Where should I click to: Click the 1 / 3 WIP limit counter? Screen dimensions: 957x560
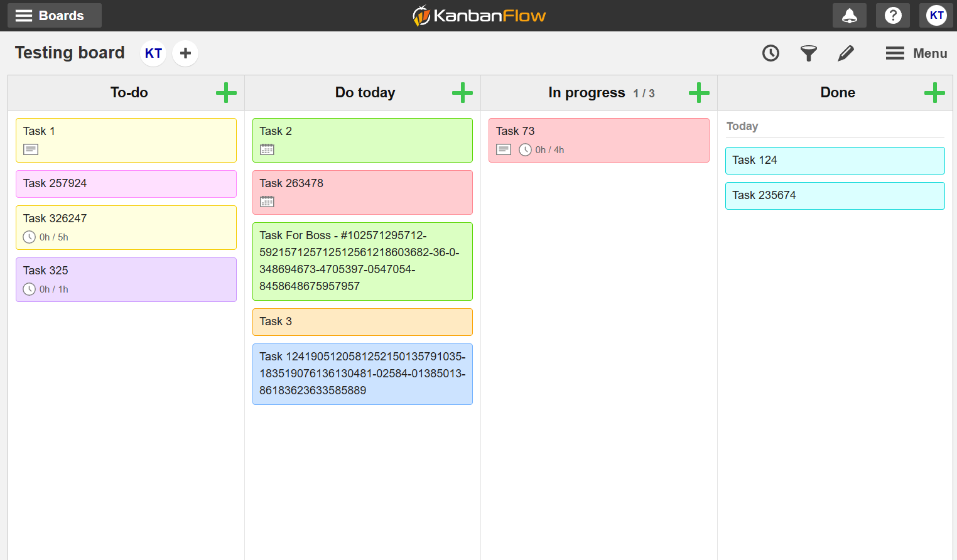(x=644, y=94)
